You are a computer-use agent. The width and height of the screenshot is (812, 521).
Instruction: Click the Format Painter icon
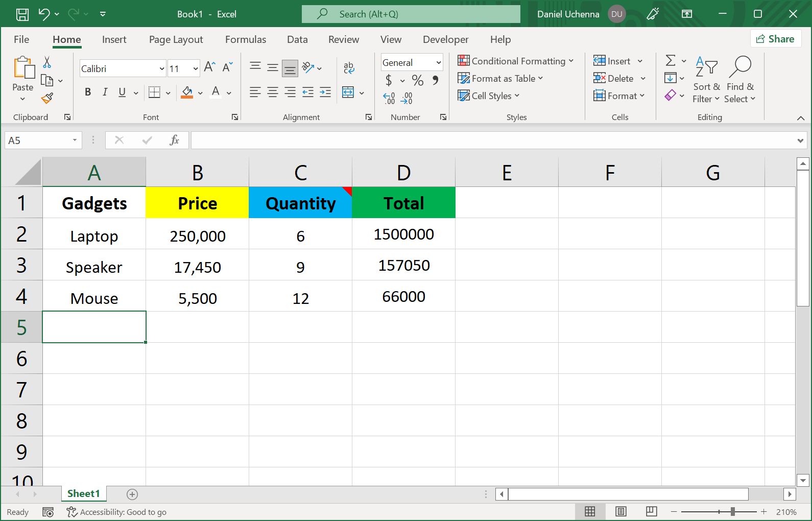coord(47,98)
